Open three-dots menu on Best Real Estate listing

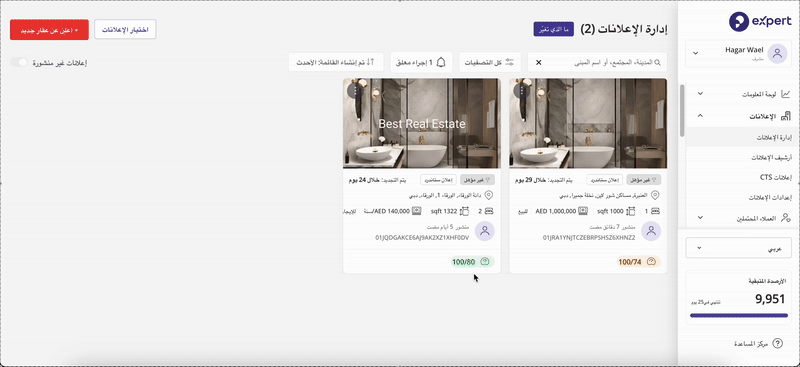pos(355,91)
